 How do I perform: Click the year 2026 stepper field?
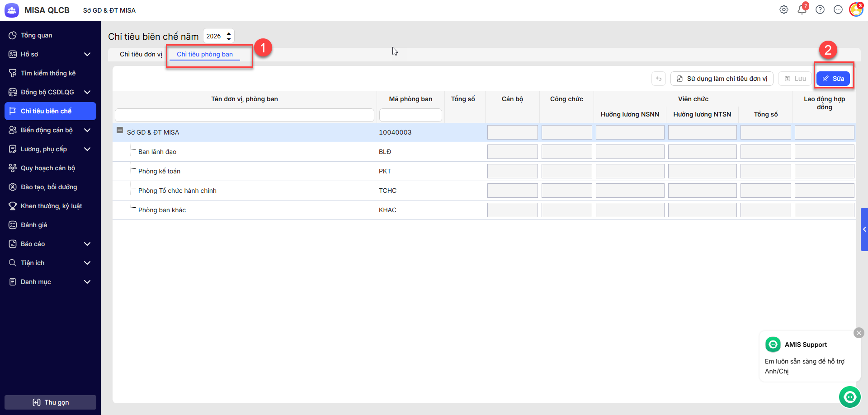click(215, 36)
